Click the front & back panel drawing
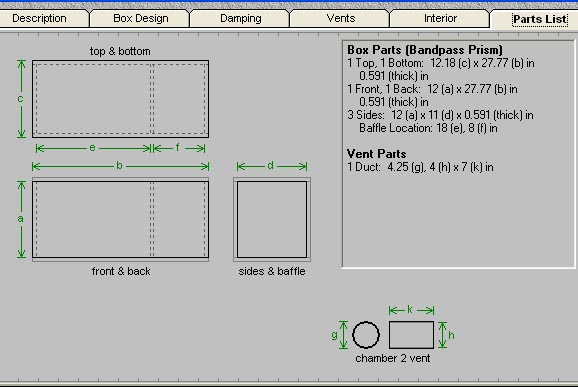This screenshot has height=387, width=578. pos(120,219)
